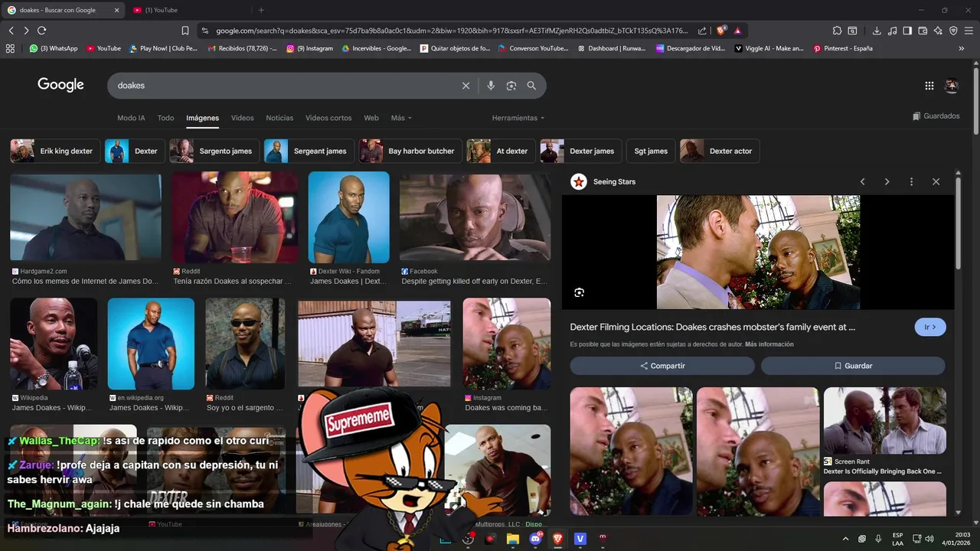Open the Más información link
Image resolution: width=980 pixels, height=551 pixels.
(x=769, y=344)
